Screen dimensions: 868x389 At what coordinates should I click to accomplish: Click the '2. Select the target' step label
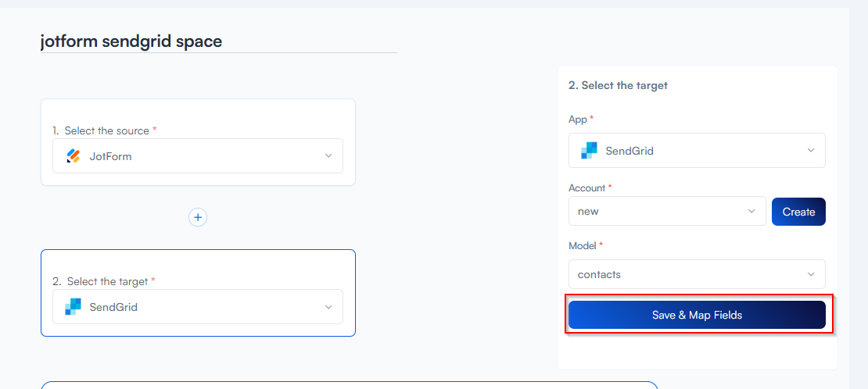[x=102, y=281]
